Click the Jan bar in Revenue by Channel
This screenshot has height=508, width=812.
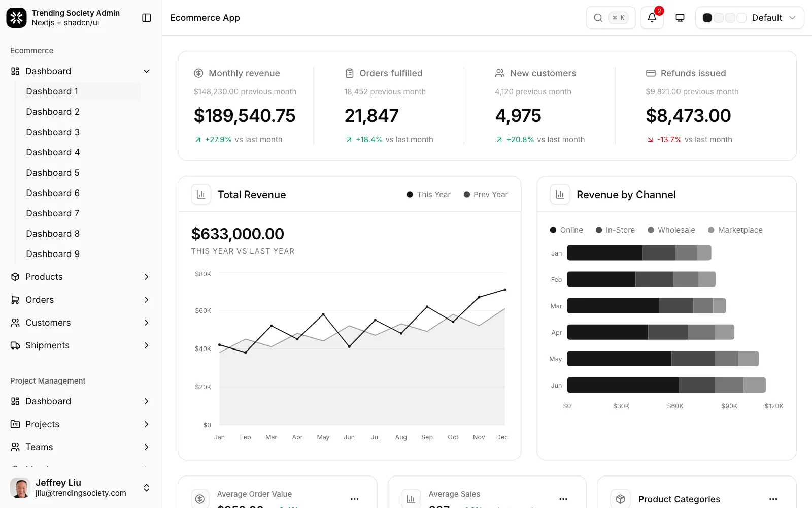[639, 252]
